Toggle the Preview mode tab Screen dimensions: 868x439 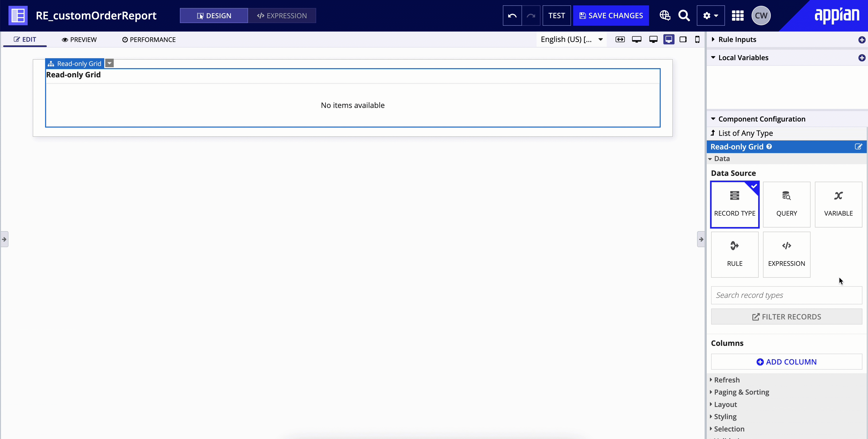[x=79, y=39]
